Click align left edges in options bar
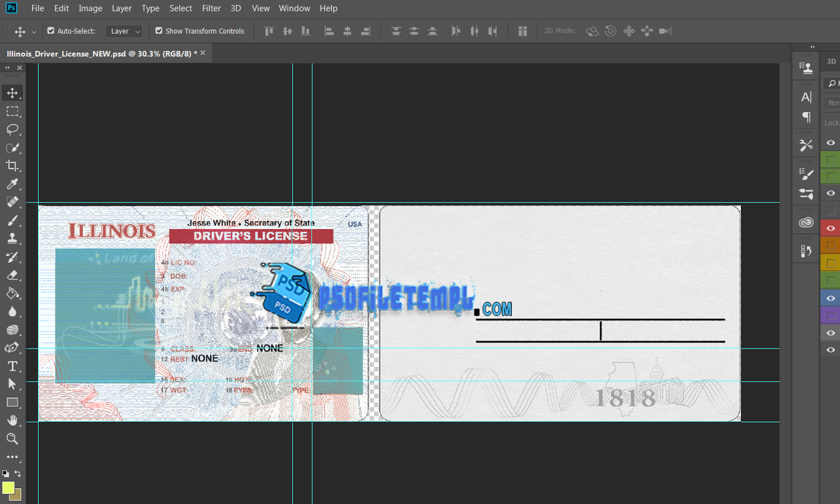This screenshot has height=504, width=840. (x=329, y=31)
